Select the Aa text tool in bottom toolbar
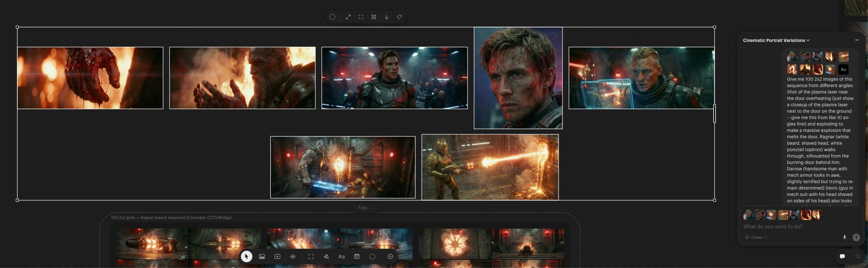868x268 pixels. coord(341,256)
